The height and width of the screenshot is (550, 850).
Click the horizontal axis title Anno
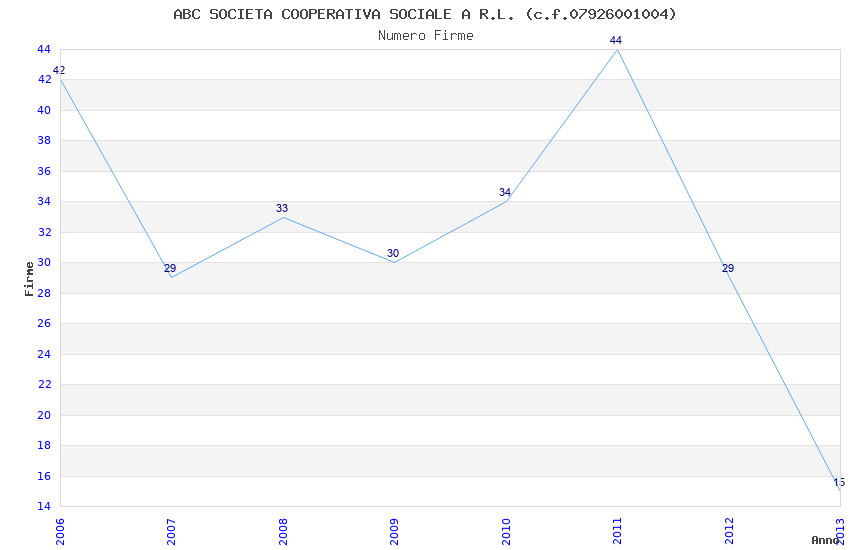point(825,540)
